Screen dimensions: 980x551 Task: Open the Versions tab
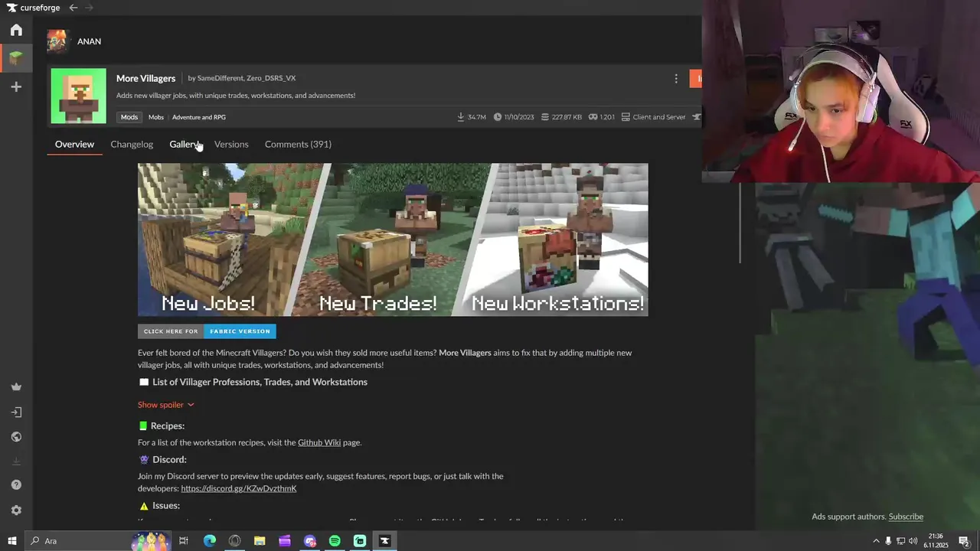(231, 144)
